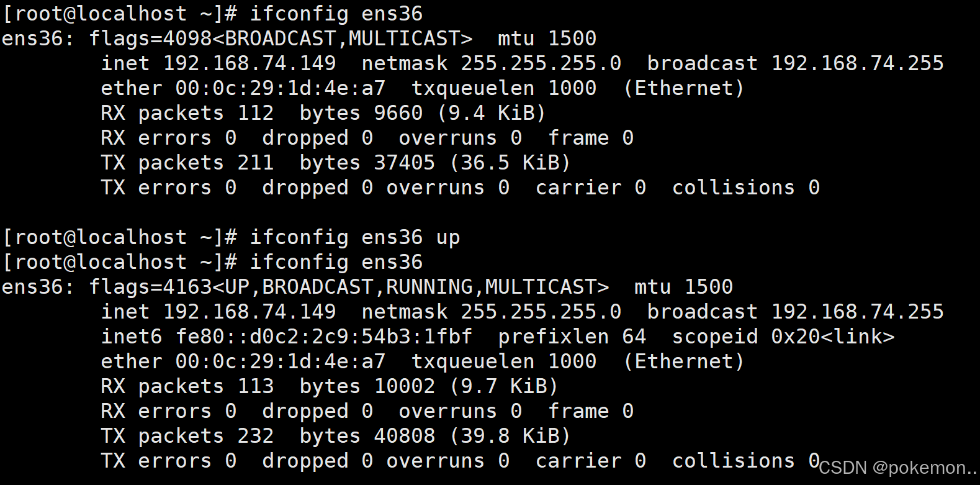
Task: Click the 'bytes 40808 (39.8 KiB)' value
Action: coord(435,436)
